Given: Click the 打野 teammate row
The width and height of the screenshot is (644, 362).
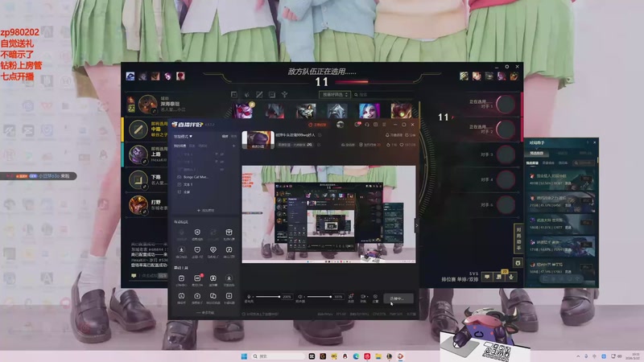Looking at the screenshot, I should click(146, 205).
